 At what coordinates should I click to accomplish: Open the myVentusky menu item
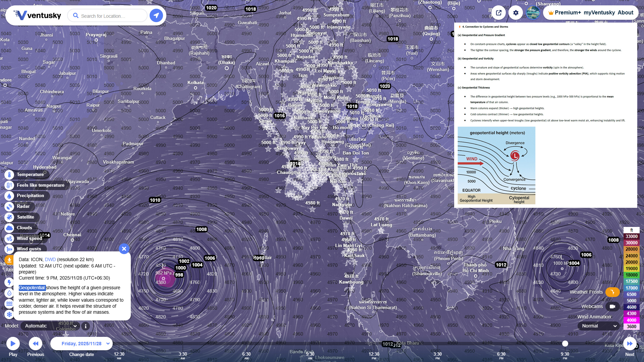tap(599, 13)
